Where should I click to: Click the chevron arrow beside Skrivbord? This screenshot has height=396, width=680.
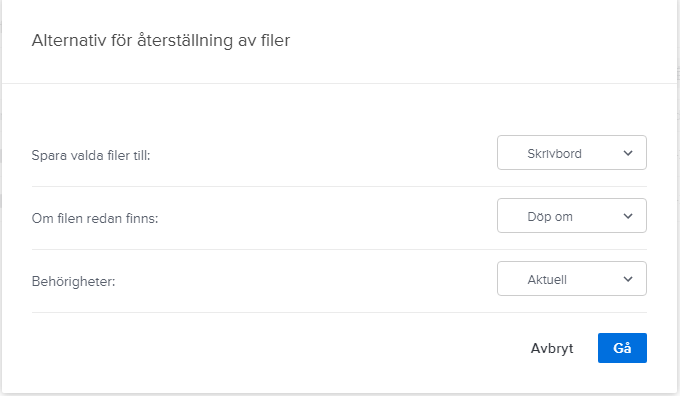tap(628, 153)
